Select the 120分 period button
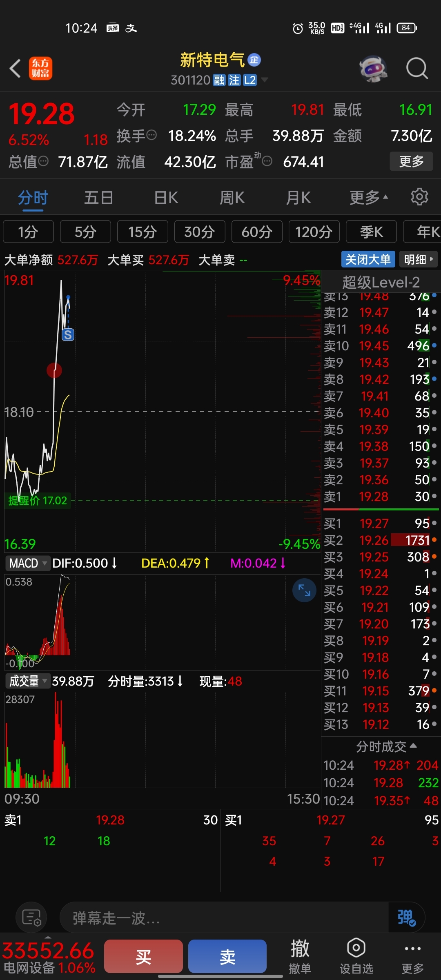441x980 pixels. pos(314,232)
